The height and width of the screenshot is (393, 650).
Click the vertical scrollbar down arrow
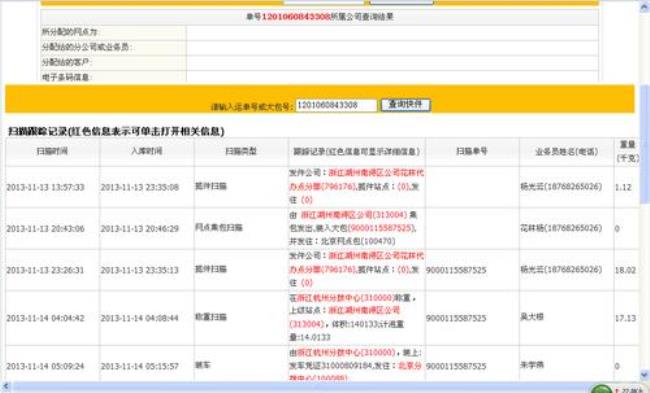click(x=645, y=374)
